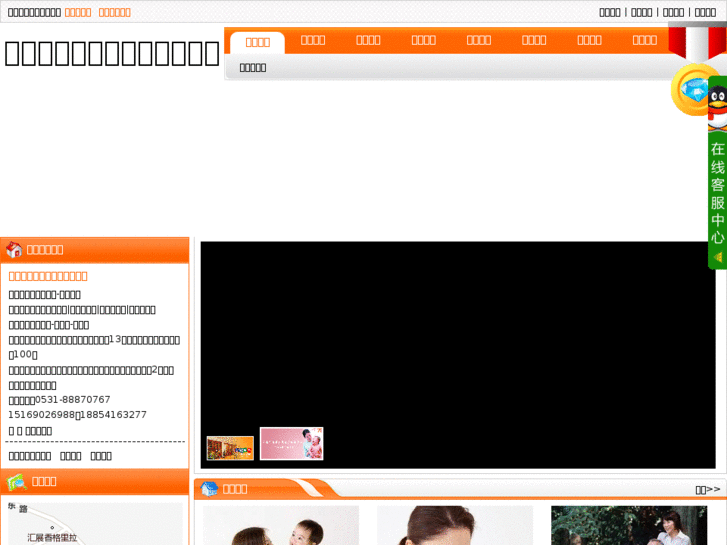Click the phone number 0531-88870767
The height and width of the screenshot is (545, 727).
pos(73,399)
